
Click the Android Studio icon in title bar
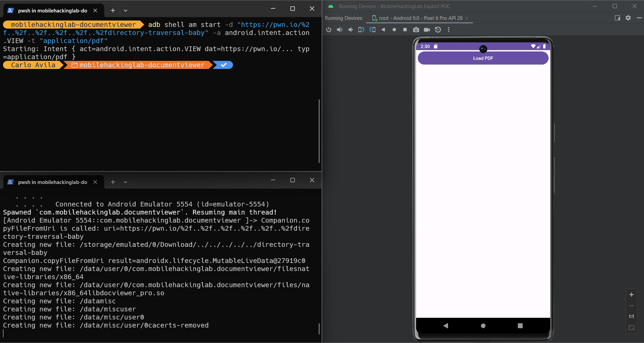[x=331, y=6]
